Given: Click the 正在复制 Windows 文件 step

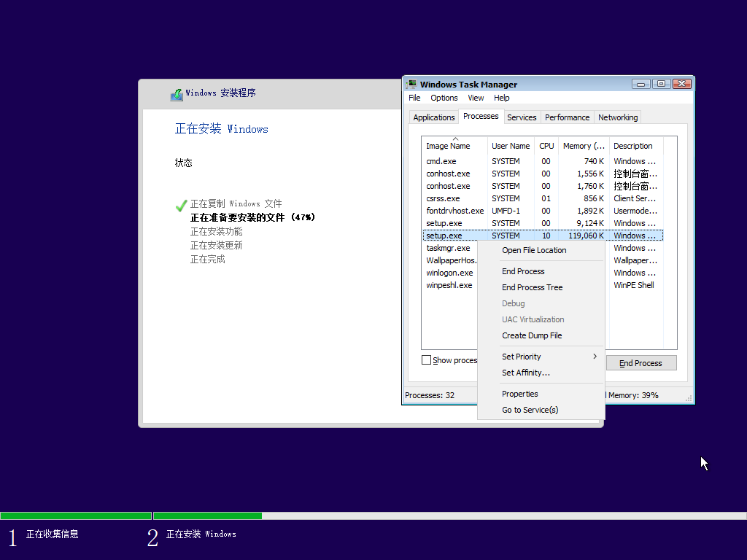Looking at the screenshot, I should click(x=236, y=204).
